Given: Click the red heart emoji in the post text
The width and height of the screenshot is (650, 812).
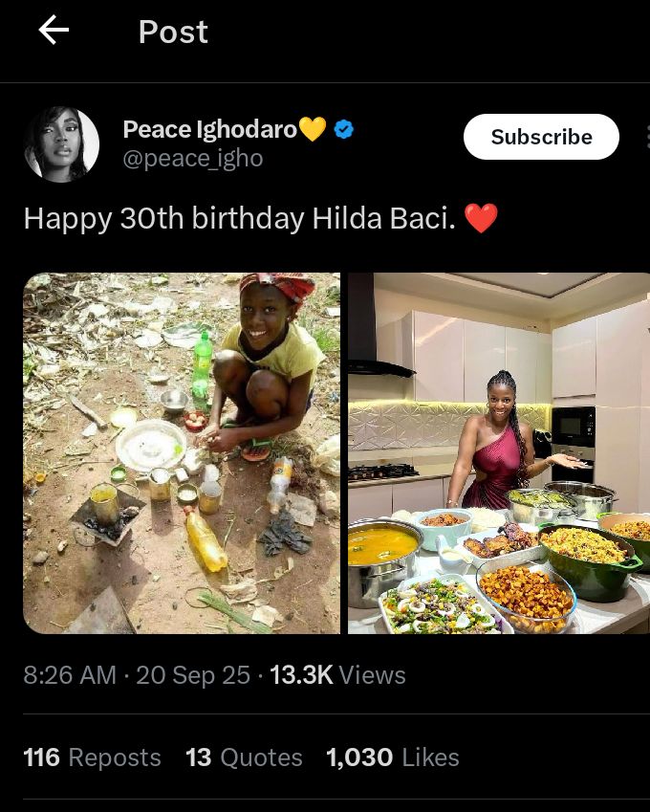Looking at the screenshot, I should pyautogui.click(x=481, y=218).
